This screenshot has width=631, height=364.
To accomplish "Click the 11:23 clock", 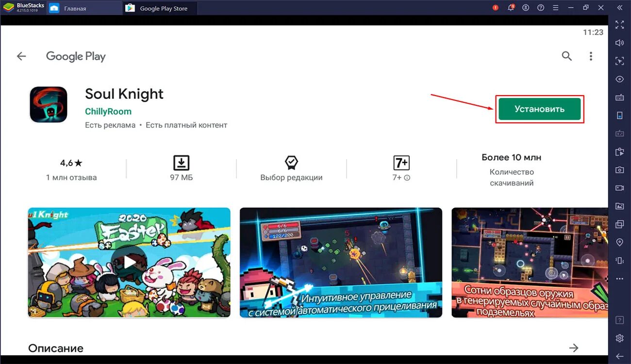I will (x=593, y=33).
